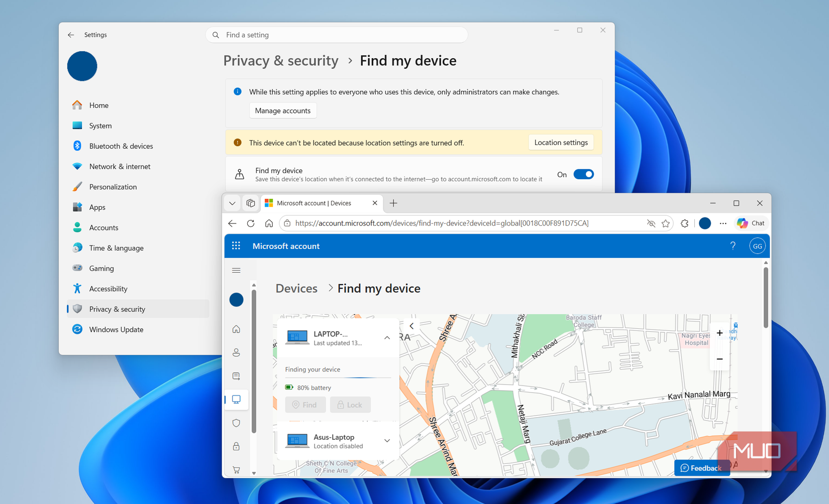Click the sidebar scrollbar in account page

click(254, 361)
